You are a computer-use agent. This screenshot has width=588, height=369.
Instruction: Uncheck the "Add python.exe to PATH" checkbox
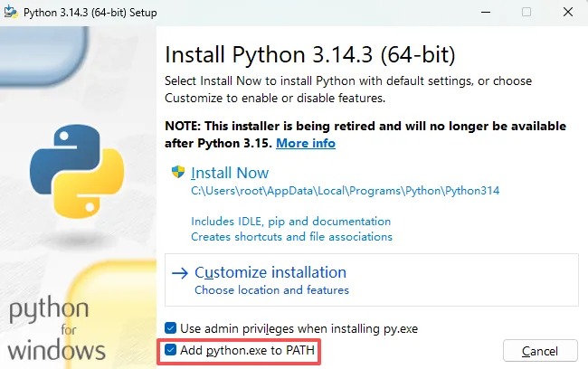pyautogui.click(x=171, y=349)
